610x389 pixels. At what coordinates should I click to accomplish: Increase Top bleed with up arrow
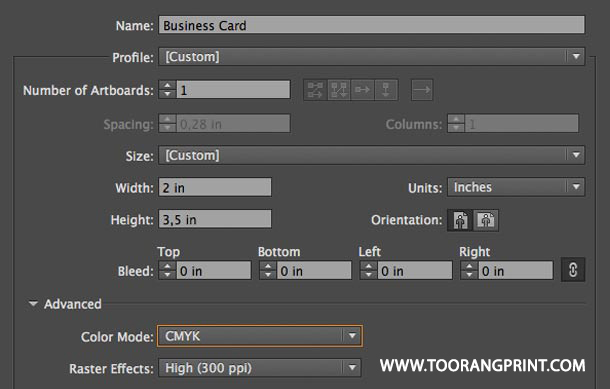pyautogui.click(x=167, y=266)
